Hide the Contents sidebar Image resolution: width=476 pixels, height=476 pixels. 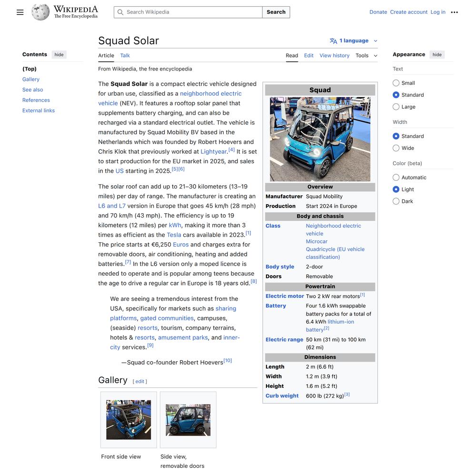click(x=59, y=55)
